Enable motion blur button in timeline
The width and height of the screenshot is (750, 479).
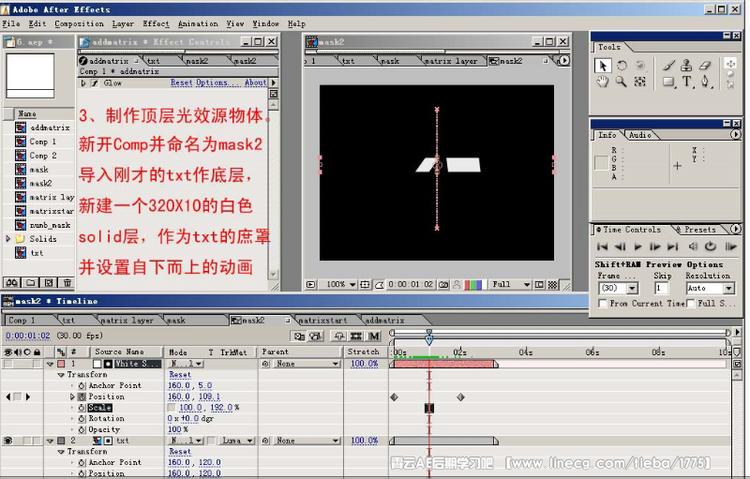pyautogui.click(x=375, y=336)
